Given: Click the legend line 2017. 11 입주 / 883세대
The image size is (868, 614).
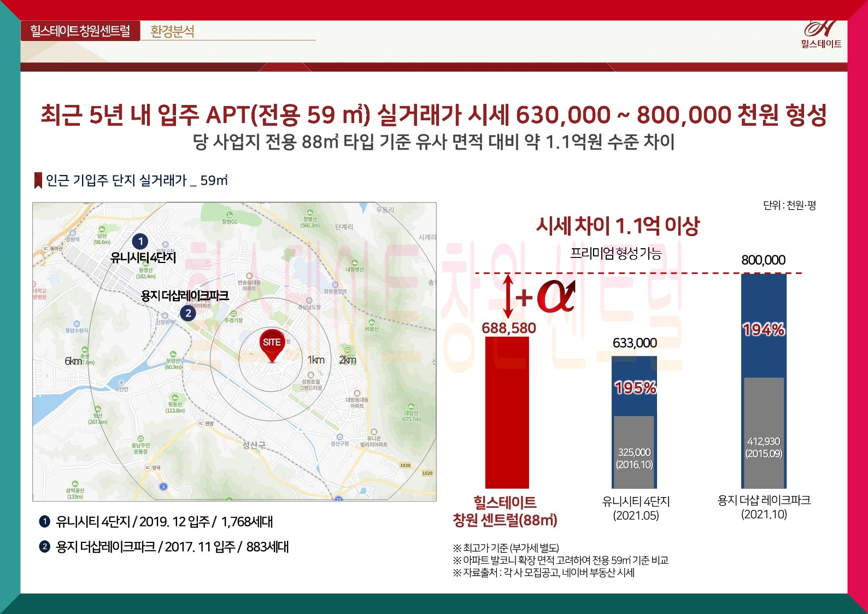Looking at the screenshot, I should [172, 547].
